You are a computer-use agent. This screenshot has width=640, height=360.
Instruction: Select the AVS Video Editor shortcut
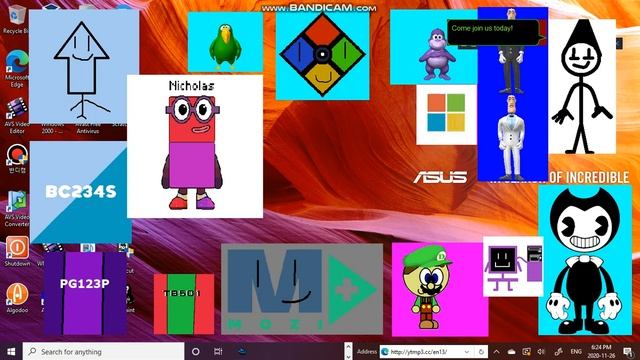[17, 116]
